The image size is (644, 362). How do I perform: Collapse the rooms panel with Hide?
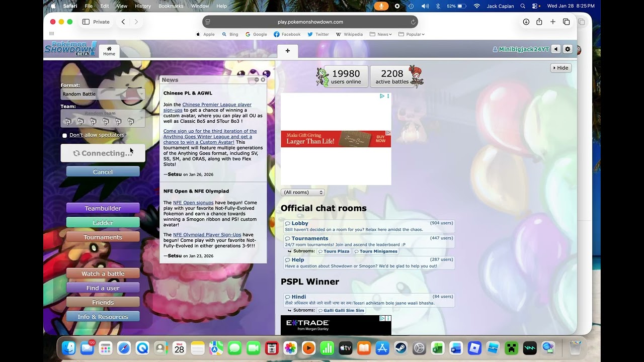[560, 68]
